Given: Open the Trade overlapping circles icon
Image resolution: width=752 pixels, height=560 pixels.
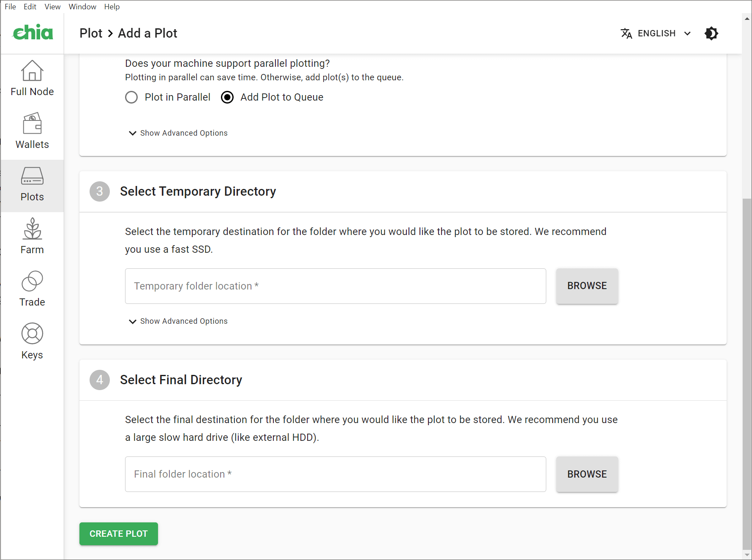Looking at the screenshot, I should 32,281.
